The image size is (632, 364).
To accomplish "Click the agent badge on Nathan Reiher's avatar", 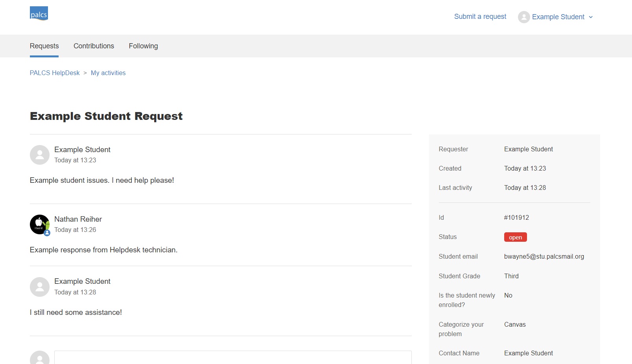I will coord(47,233).
